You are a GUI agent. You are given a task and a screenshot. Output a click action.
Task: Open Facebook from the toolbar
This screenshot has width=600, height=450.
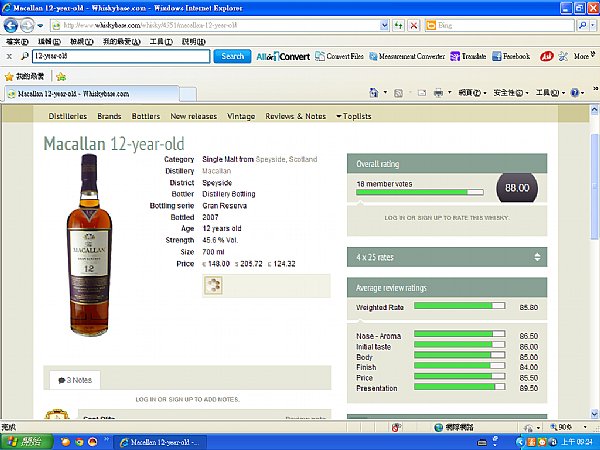511,56
